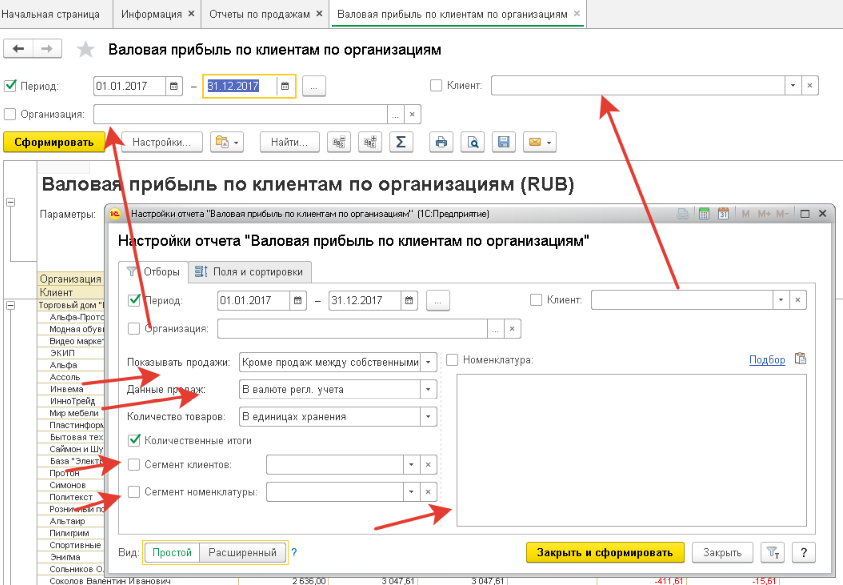Open print preview with magnifier page icon

(476, 142)
